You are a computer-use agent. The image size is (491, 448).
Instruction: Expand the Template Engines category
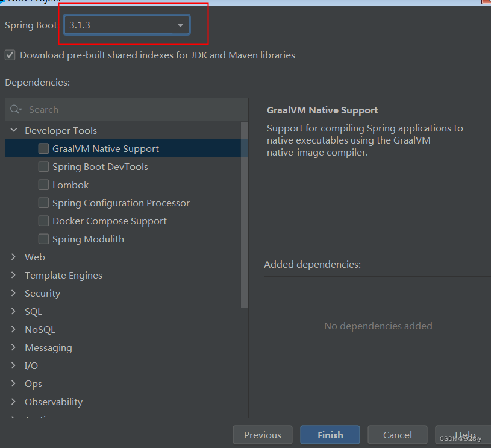[13, 276]
